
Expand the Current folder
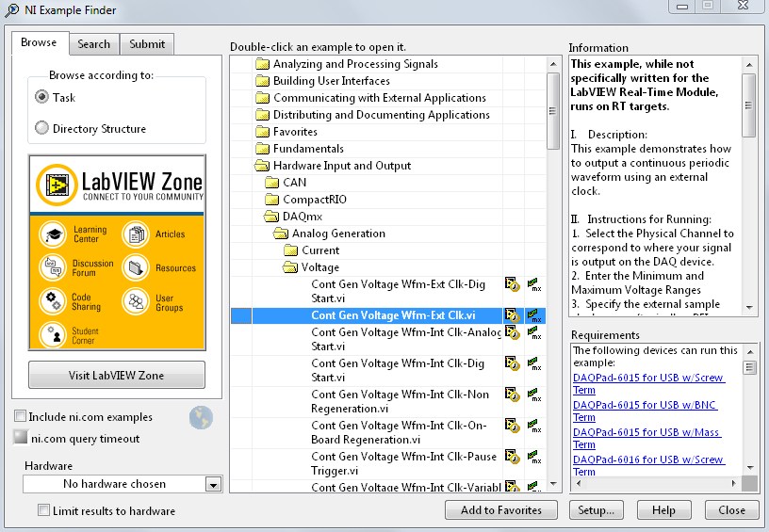290,250
